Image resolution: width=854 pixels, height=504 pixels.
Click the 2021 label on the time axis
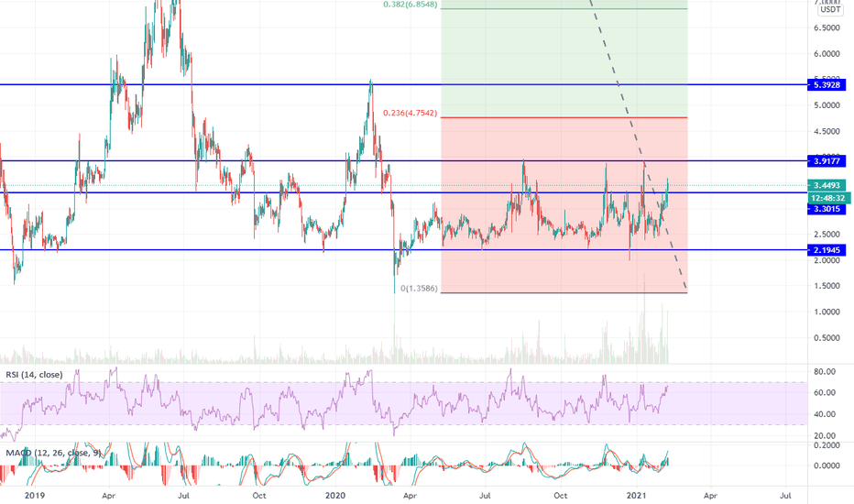pos(636,495)
